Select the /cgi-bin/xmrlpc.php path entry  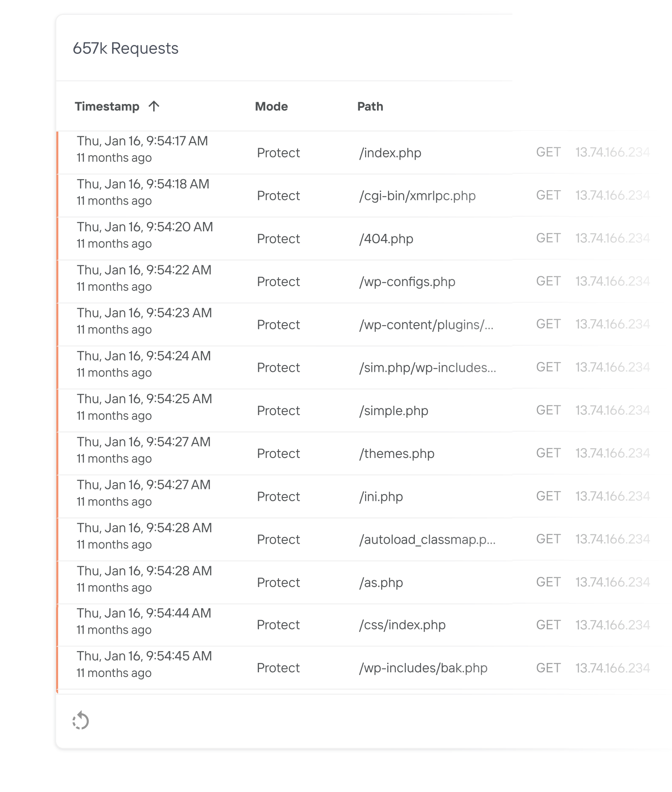417,196
